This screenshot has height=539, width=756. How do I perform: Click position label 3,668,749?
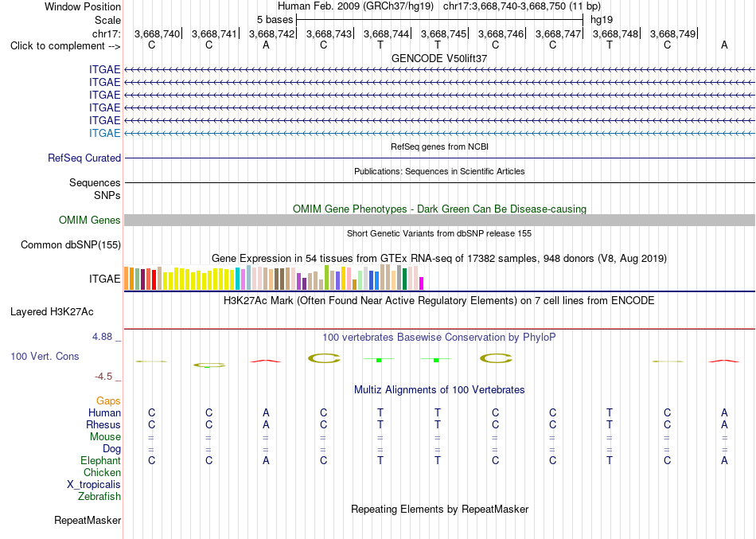tap(672, 33)
